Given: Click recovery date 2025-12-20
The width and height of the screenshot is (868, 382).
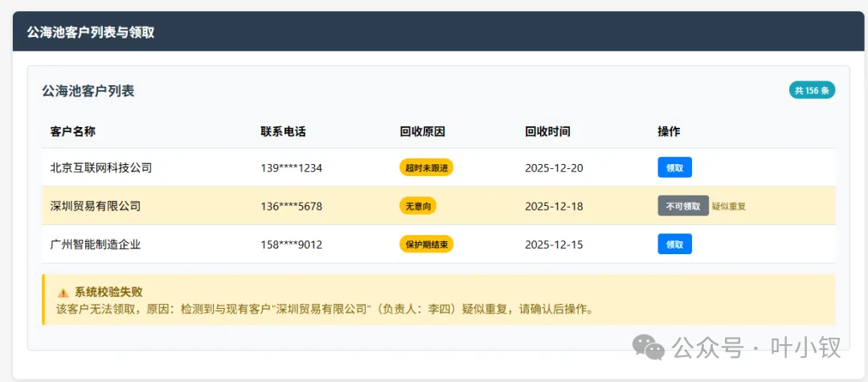Looking at the screenshot, I should 554,168.
